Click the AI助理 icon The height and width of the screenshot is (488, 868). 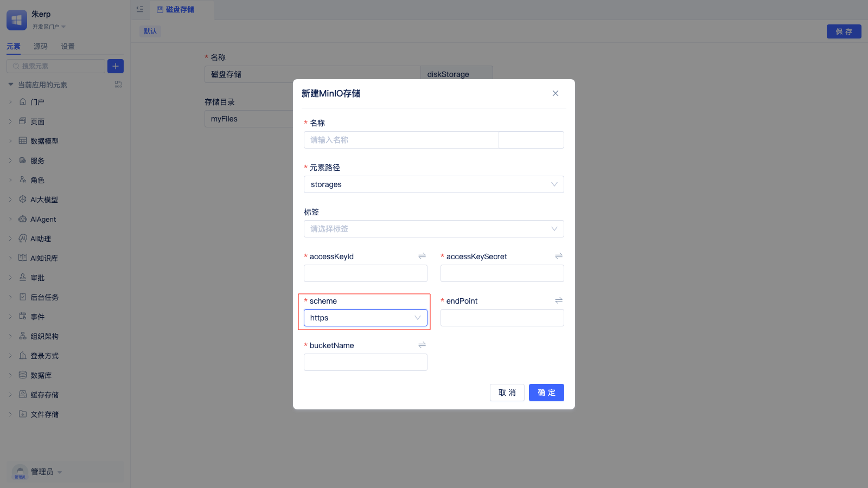pyautogui.click(x=23, y=238)
